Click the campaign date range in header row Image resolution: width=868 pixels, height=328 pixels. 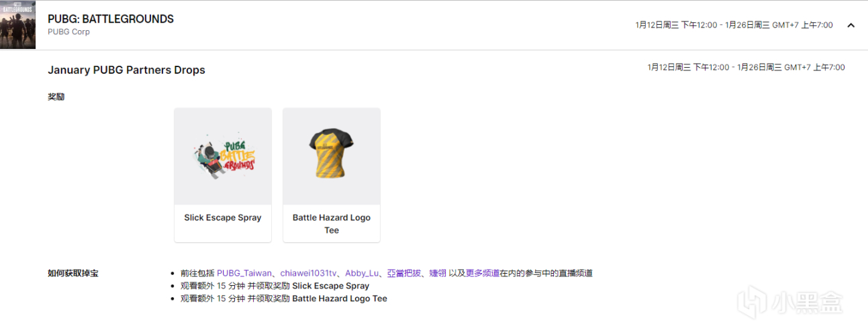pyautogui.click(x=734, y=25)
